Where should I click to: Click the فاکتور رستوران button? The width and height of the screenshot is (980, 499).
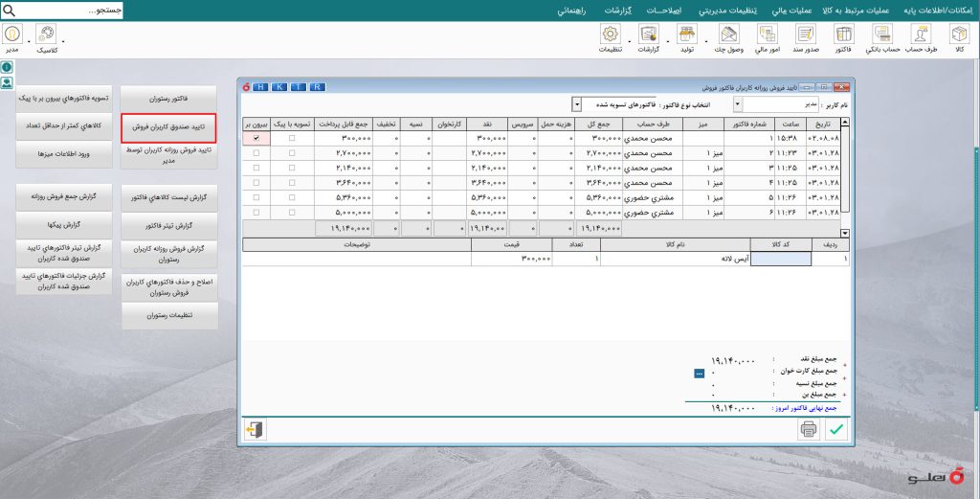pos(168,99)
